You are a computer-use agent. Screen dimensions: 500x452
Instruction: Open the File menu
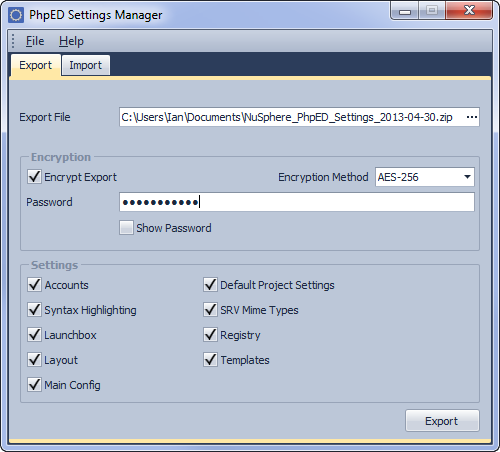[x=35, y=41]
